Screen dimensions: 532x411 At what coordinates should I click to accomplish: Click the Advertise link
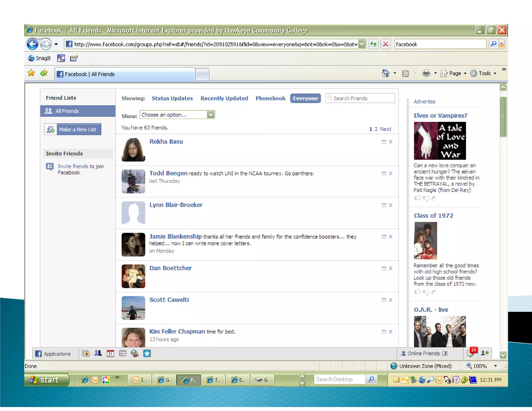click(424, 102)
